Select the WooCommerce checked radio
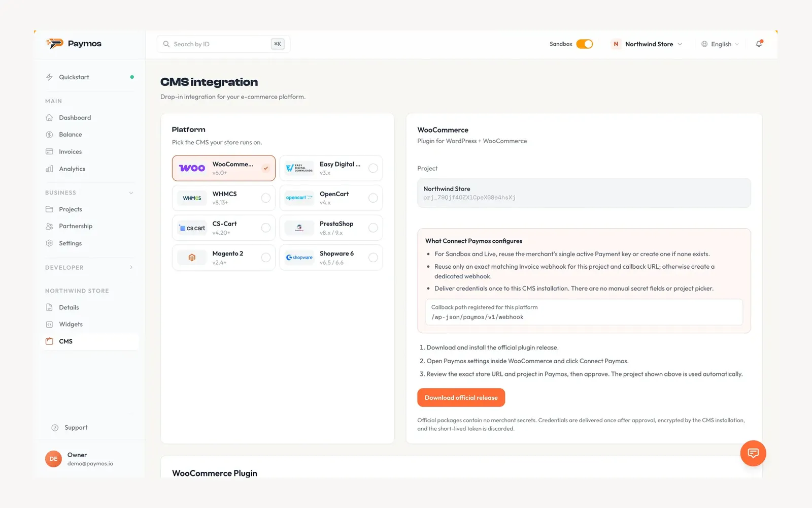The height and width of the screenshot is (508, 812). tap(266, 168)
